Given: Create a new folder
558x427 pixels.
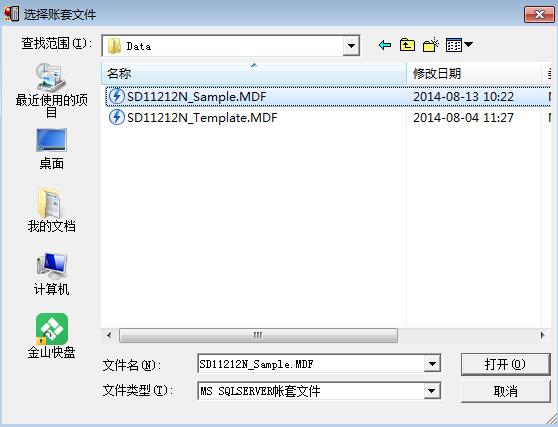Looking at the screenshot, I should pyautogui.click(x=431, y=45).
